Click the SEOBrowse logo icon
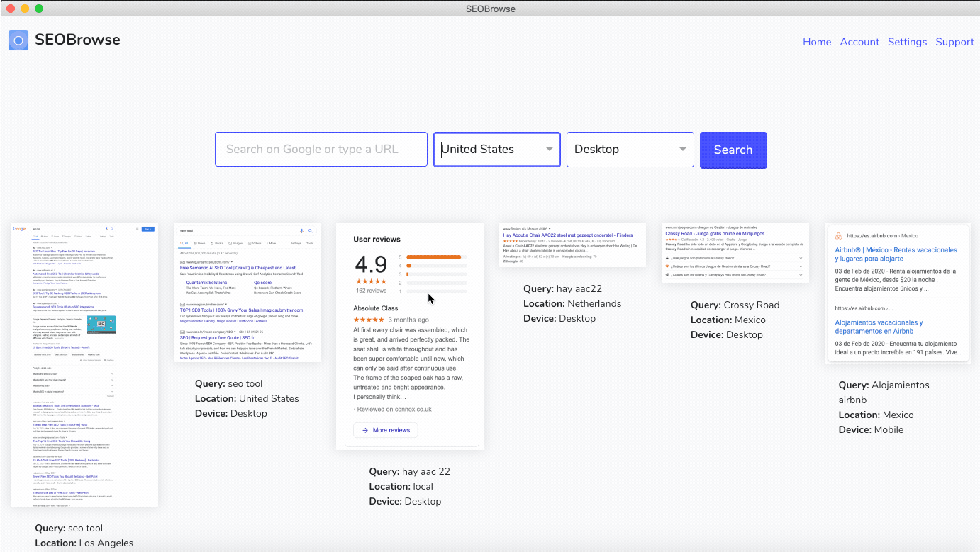The width and height of the screenshot is (980, 552). (18, 40)
